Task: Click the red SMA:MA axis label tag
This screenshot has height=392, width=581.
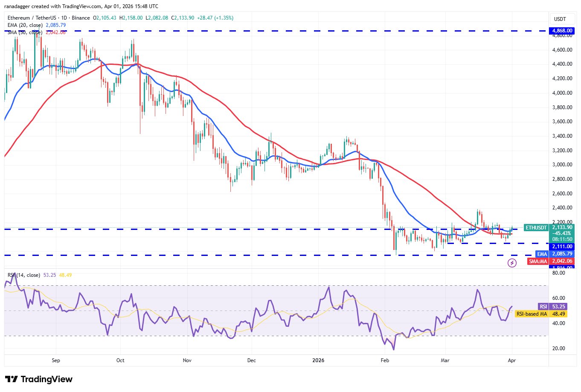Action: pos(537,261)
